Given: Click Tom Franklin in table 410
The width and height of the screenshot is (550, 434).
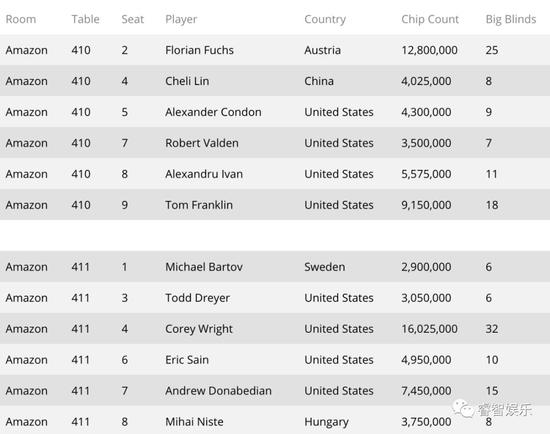Looking at the screenshot, I should click(199, 205).
